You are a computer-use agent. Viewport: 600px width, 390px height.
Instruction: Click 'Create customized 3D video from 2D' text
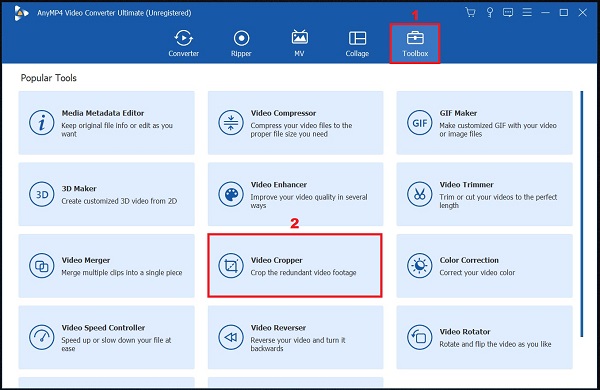point(119,201)
